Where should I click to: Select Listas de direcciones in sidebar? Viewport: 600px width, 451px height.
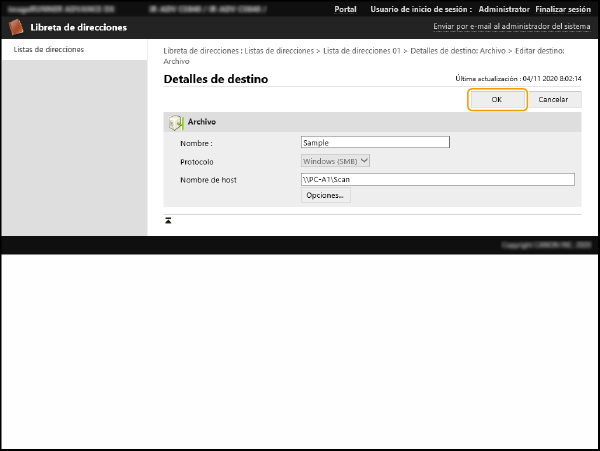48,49
